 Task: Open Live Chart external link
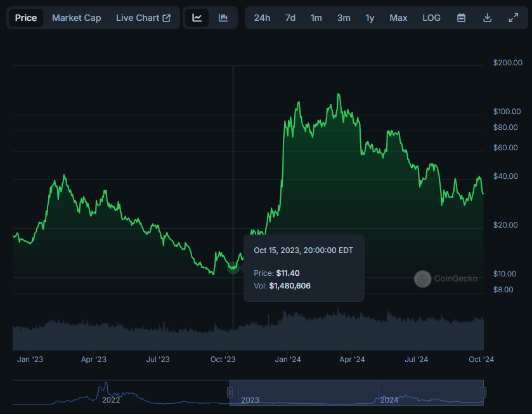point(143,18)
